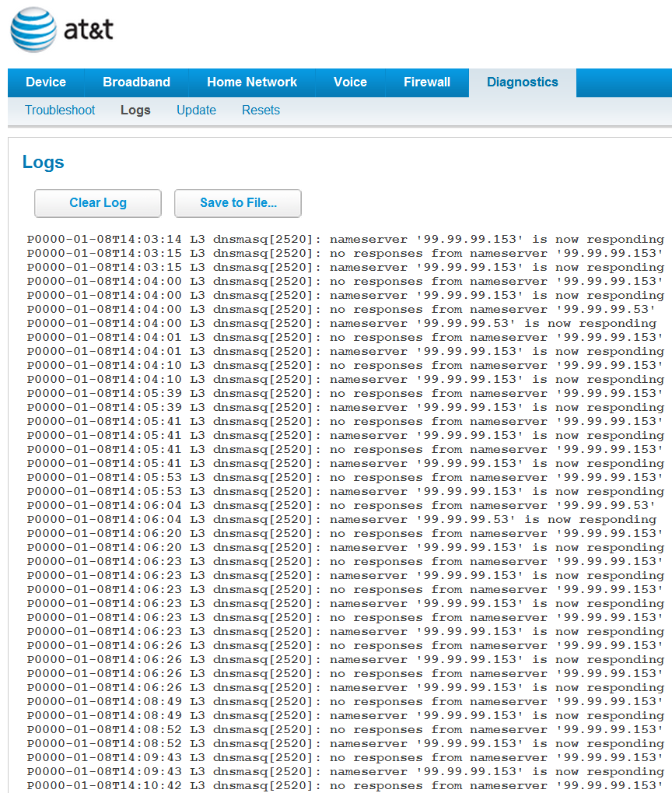Click the 14:06:04 '99.99.99.53' now responding entry
Screen dimensions: 672x793
(341, 520)
